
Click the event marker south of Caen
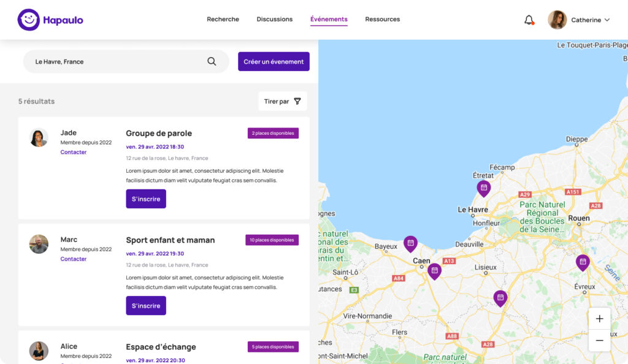click(434, 270)
